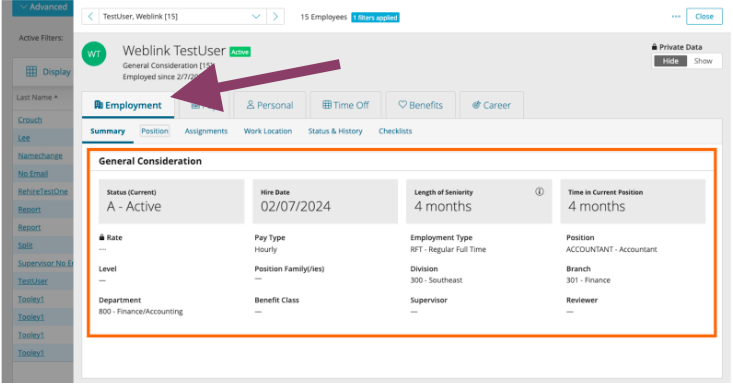733x386 pixels.
Task: Close the employee detail panel
Action: click(704, 16)
